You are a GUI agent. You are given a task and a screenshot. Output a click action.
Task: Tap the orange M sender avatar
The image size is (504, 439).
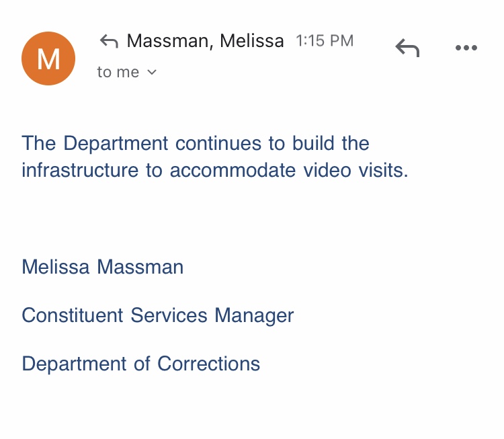coord(48,58)
